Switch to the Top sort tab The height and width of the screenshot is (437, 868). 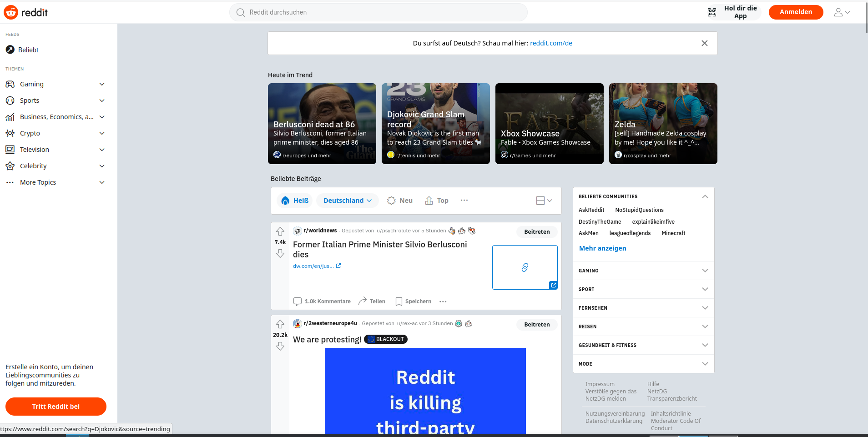click(x=436, y=201)
